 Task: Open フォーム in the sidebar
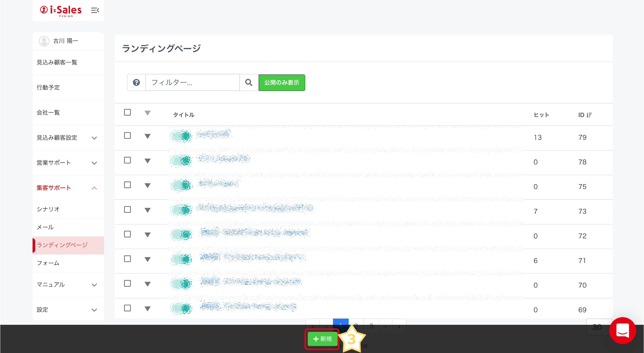click(48, 263)
